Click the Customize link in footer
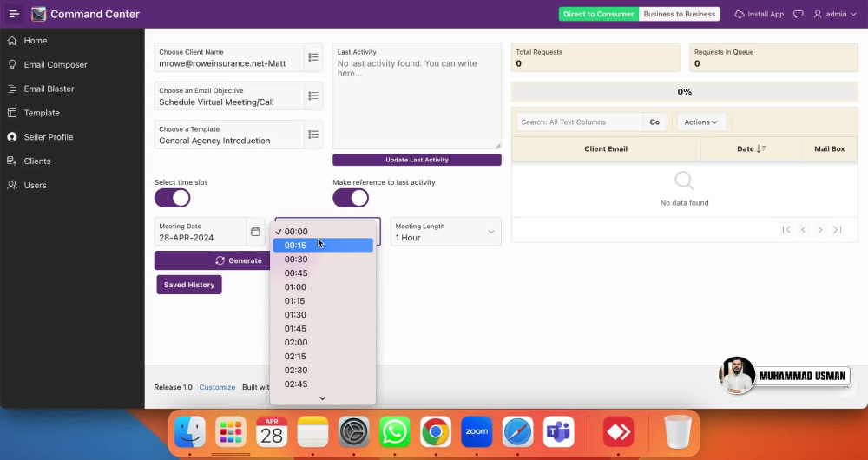 tap(217, 387)
